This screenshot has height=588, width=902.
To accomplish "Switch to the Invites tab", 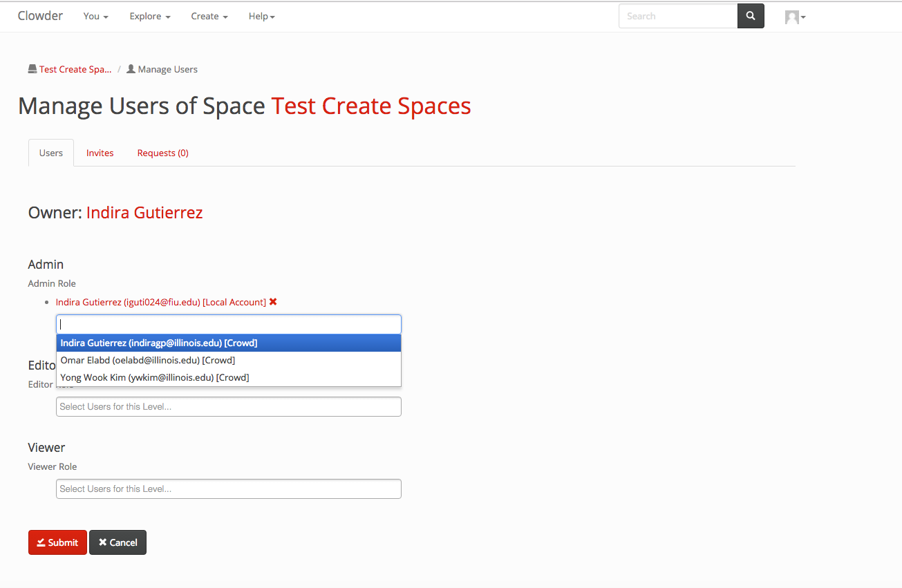I will [x=100, y=153].
